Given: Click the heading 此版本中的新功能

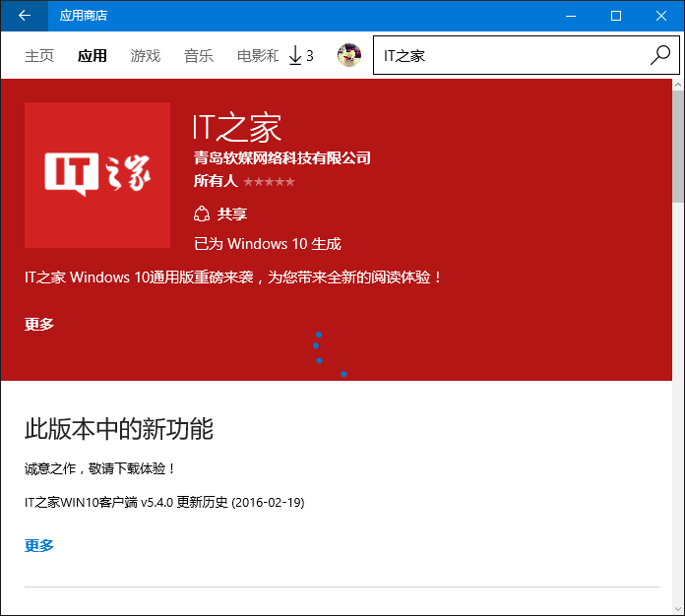Looking at the screenshot, I should click(119, 429).
